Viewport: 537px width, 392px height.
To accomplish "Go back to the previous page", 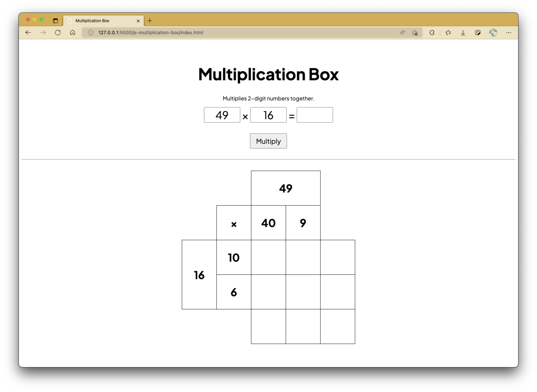I will point(28,33).
